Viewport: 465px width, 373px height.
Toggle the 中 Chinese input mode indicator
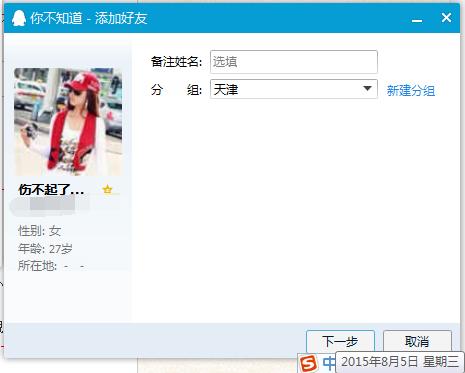[329, 363]
